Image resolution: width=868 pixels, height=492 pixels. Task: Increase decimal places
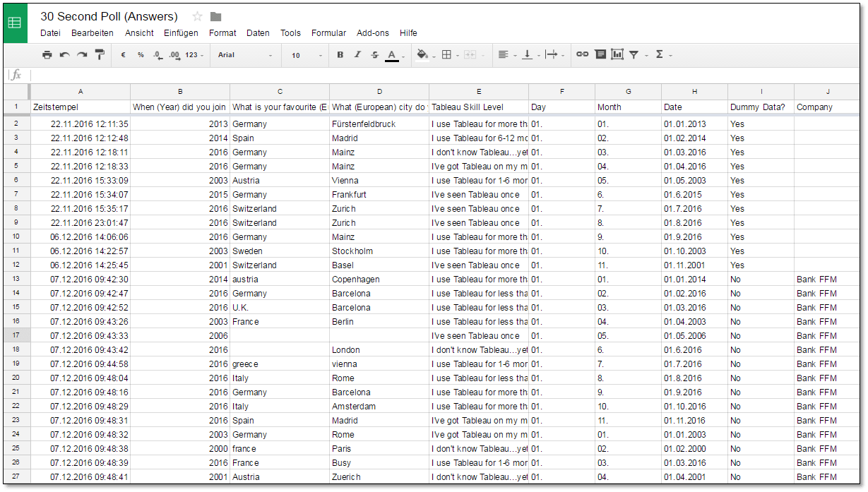174,54
